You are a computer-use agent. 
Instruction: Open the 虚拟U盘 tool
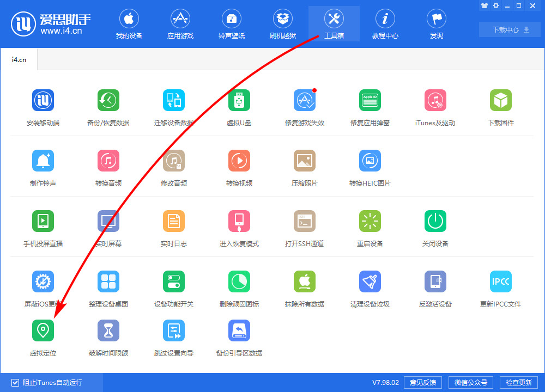click(239, 101)
